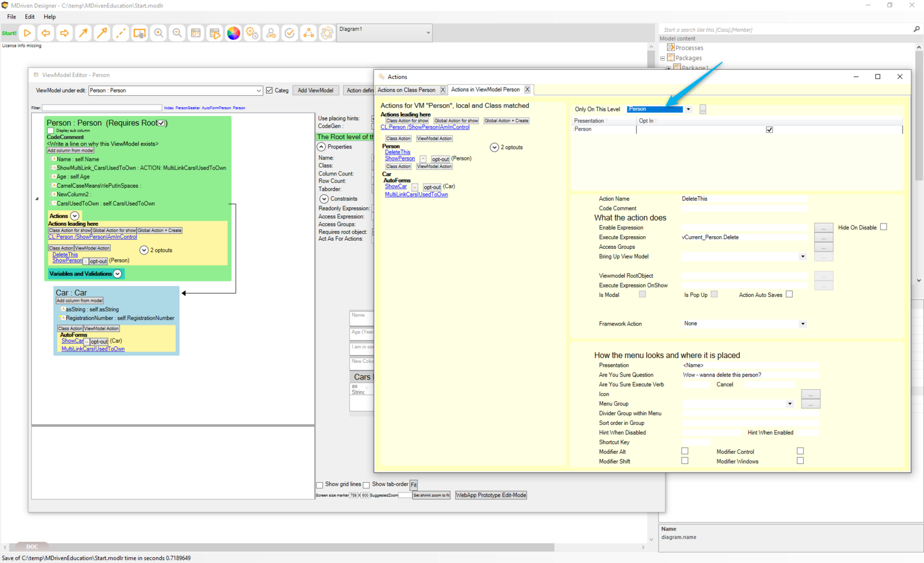Open DeleteThis link in Actions window

[398, 152]
